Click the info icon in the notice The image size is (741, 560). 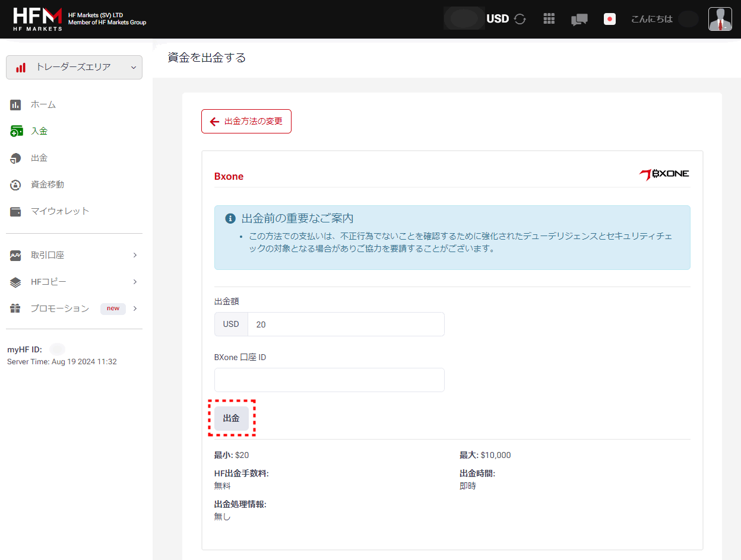[230, 219]
